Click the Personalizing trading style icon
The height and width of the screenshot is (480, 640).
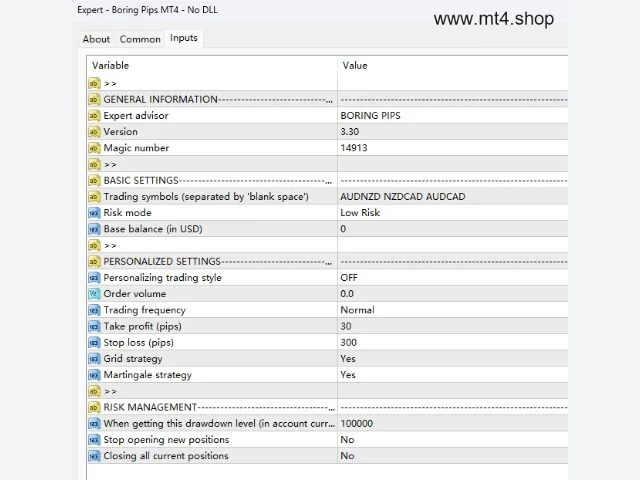click(x=94, y=278)
